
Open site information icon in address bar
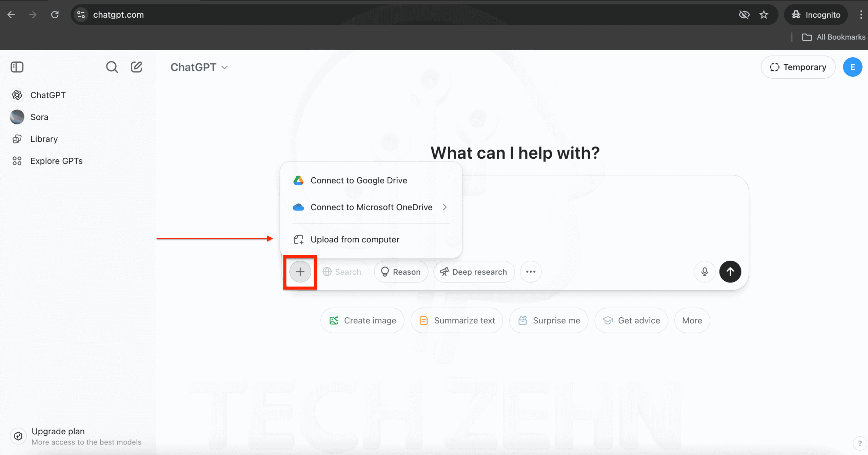(x=81, y=15)
